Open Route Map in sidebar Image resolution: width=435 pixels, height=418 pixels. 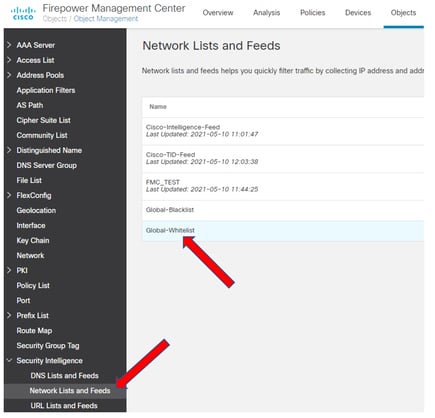(x=34, y=331)
